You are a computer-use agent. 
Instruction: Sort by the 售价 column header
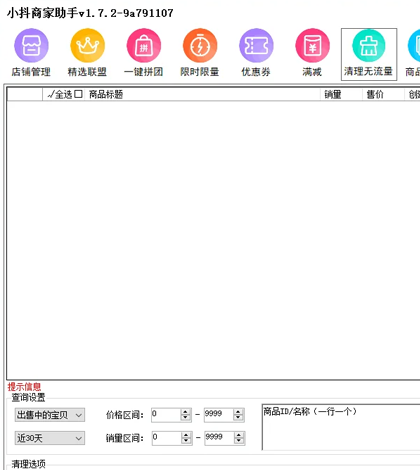click(x=375, y=94)
